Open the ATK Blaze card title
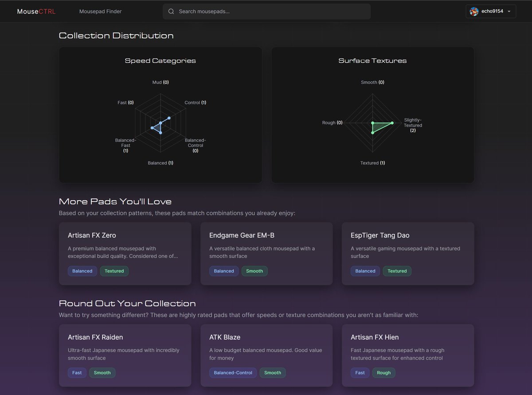The width and height of the screenshot is (532, 395). (225, 337)
